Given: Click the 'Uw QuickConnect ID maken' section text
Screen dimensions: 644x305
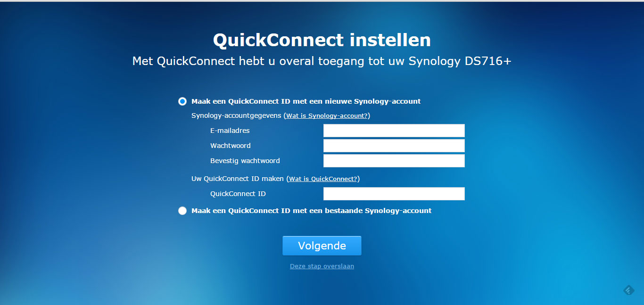Looking at the screenshot, I should [x=238, y=179].
